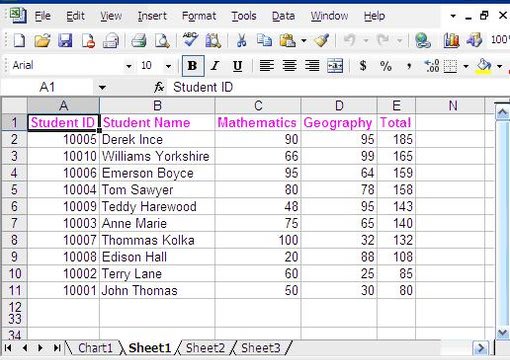Image resolution: width=510 pixels, height=360 pixels.
Task: Open the Format menu
Action: (199, 16)
